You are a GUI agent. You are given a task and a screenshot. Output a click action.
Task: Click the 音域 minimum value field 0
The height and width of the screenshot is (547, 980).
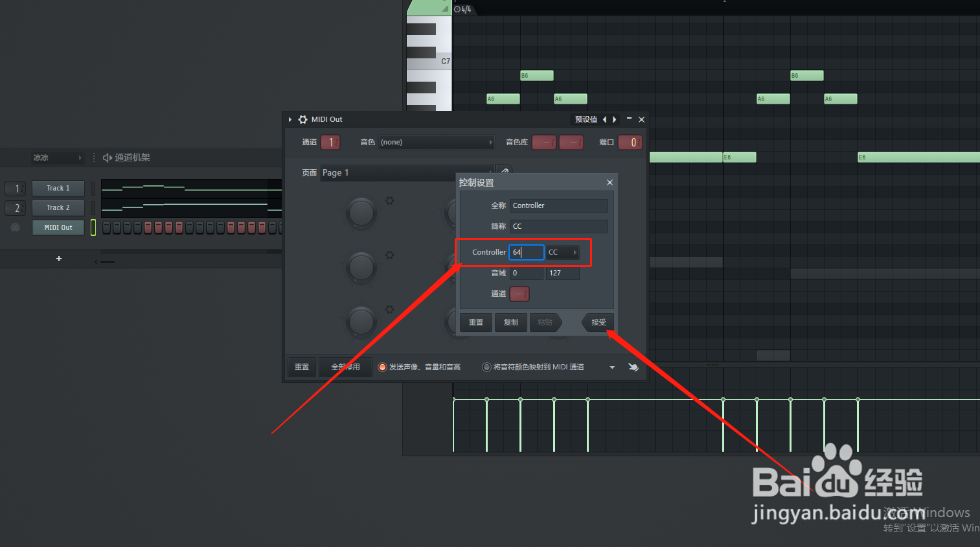[x=526, y=273]
